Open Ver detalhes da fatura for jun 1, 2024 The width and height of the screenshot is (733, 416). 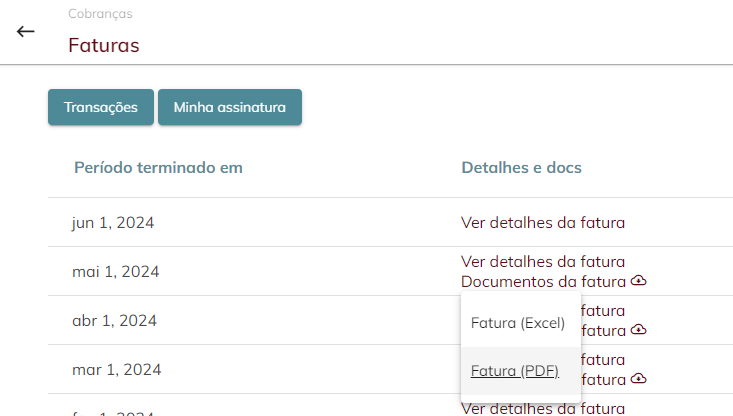(543, 222)
